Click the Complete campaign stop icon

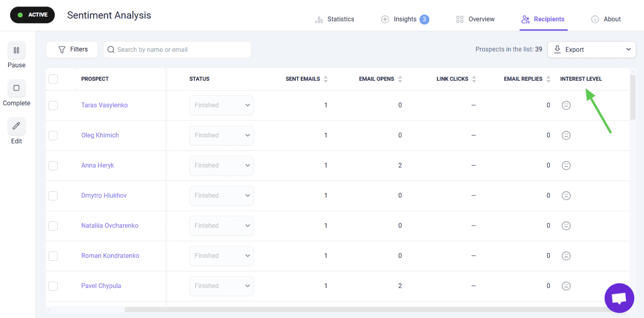pos(17,88)
